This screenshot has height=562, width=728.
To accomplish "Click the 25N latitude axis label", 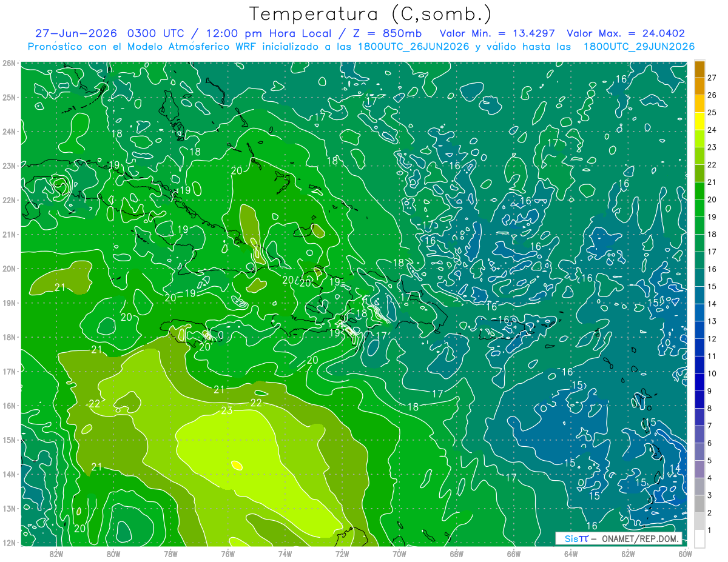I will (x=8, y=97).
